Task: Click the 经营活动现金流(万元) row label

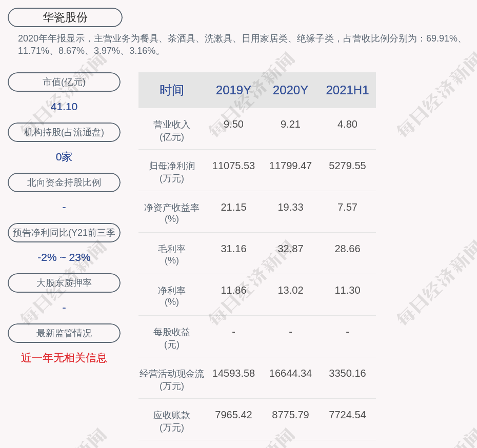Action: 172,379
